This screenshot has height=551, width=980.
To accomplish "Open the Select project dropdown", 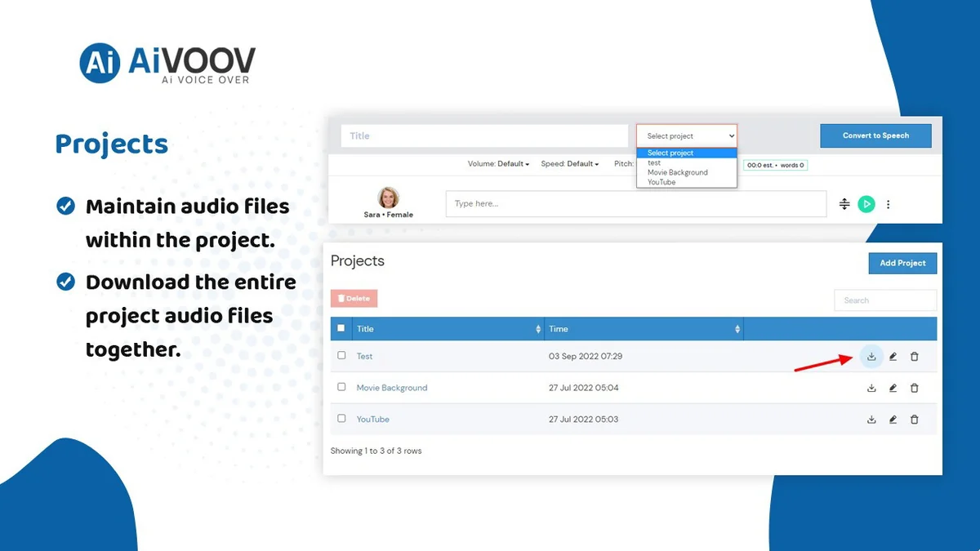I will [687, 136].
